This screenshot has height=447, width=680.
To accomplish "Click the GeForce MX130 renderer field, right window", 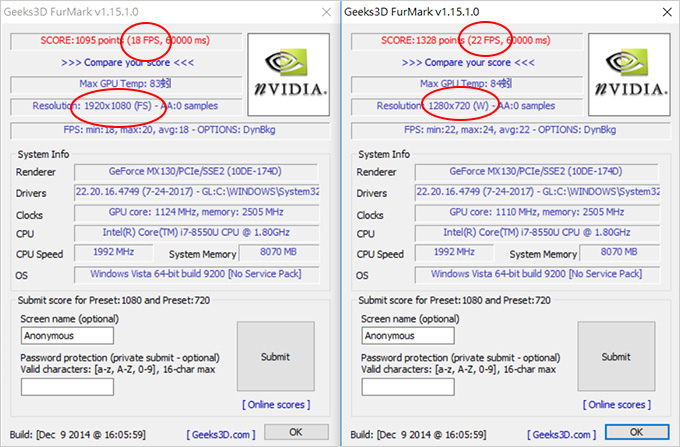I will pos(536,172).
